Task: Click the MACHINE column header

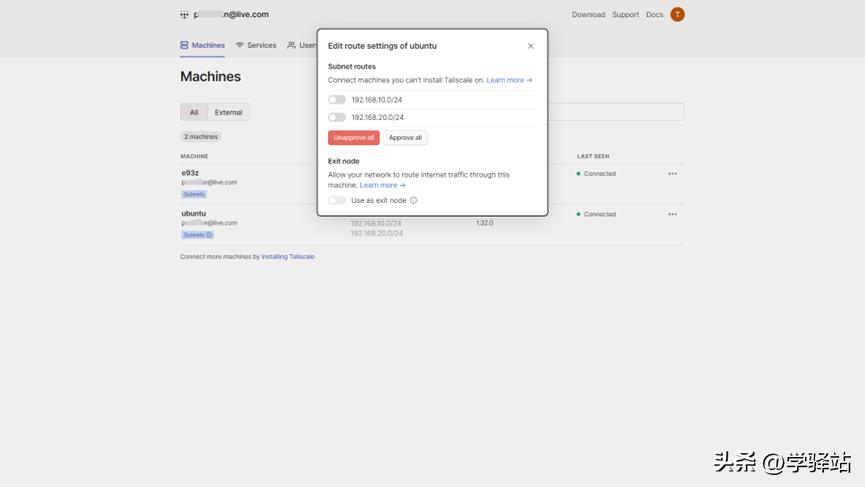Action: click(194, 157)
